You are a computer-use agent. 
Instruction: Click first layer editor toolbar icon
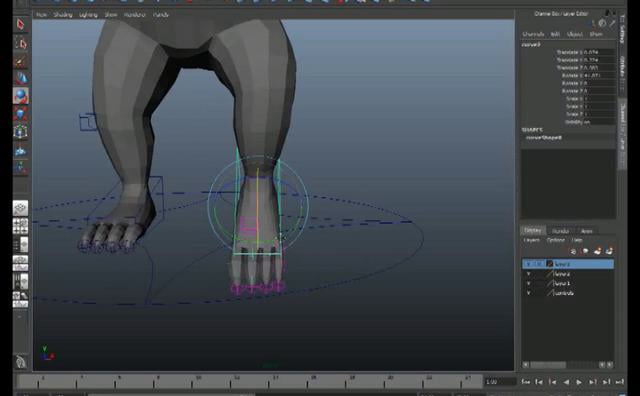pyautogui.click(x=573, y=251)
